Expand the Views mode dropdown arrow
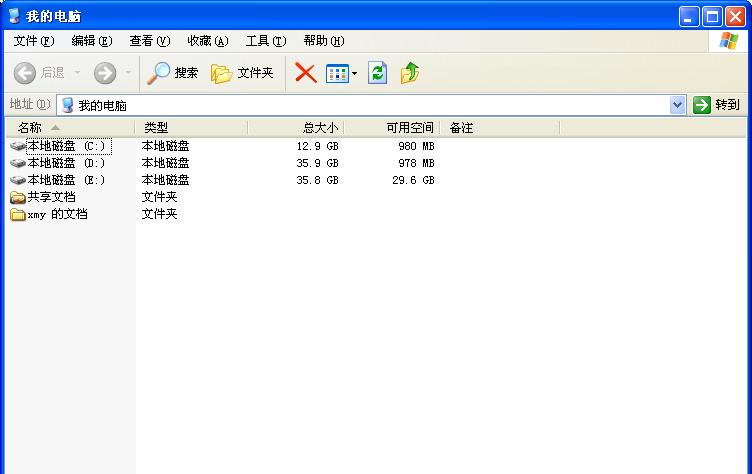Screen dimensions: 752x474 354,73
